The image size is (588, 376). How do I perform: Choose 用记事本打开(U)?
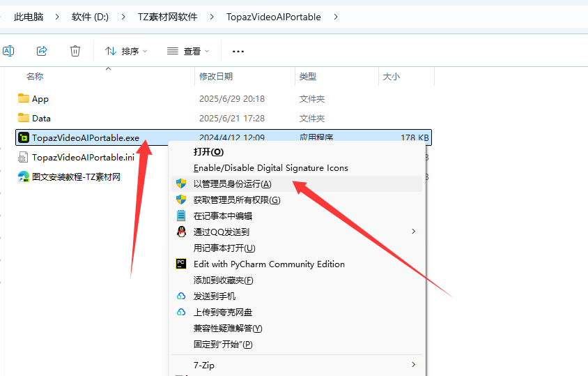(296, 248)
